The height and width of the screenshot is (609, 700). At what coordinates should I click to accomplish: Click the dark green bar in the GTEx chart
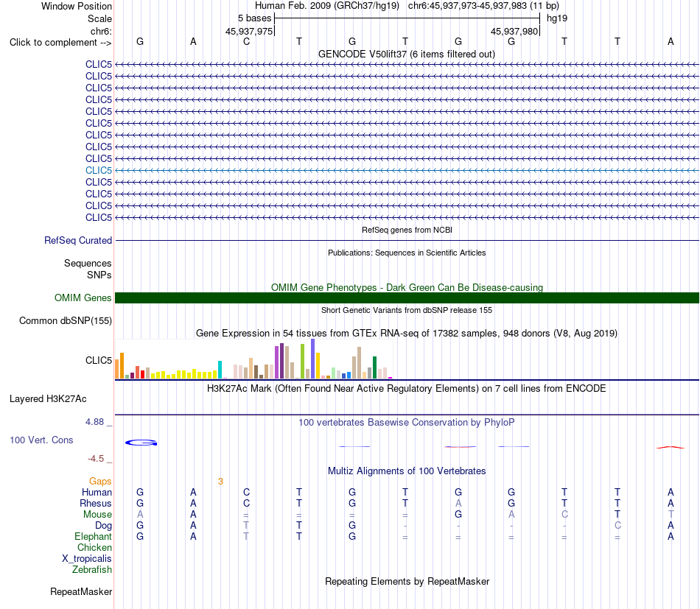tap(374, 367)
